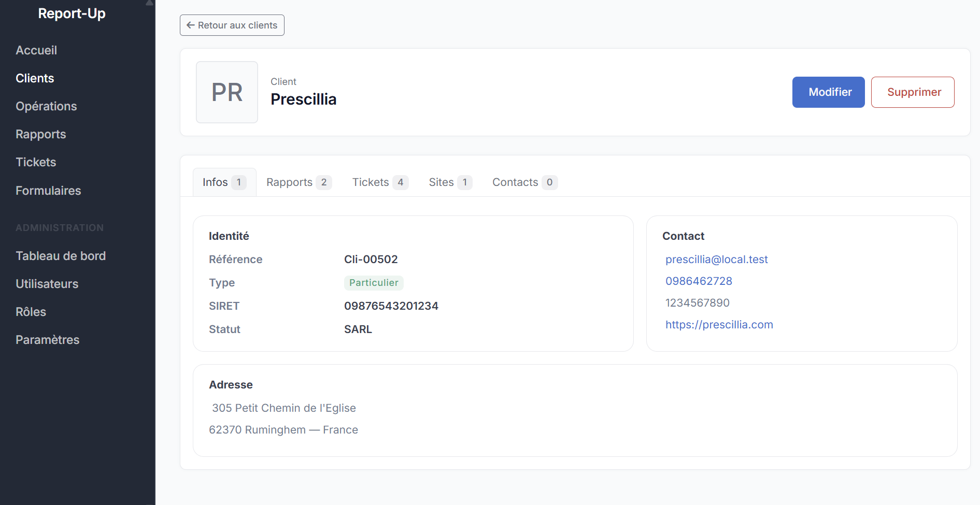This screenshot has height=505, width=980.
Task: Select the reference Cli-00502 text
Action: [371, 259]
